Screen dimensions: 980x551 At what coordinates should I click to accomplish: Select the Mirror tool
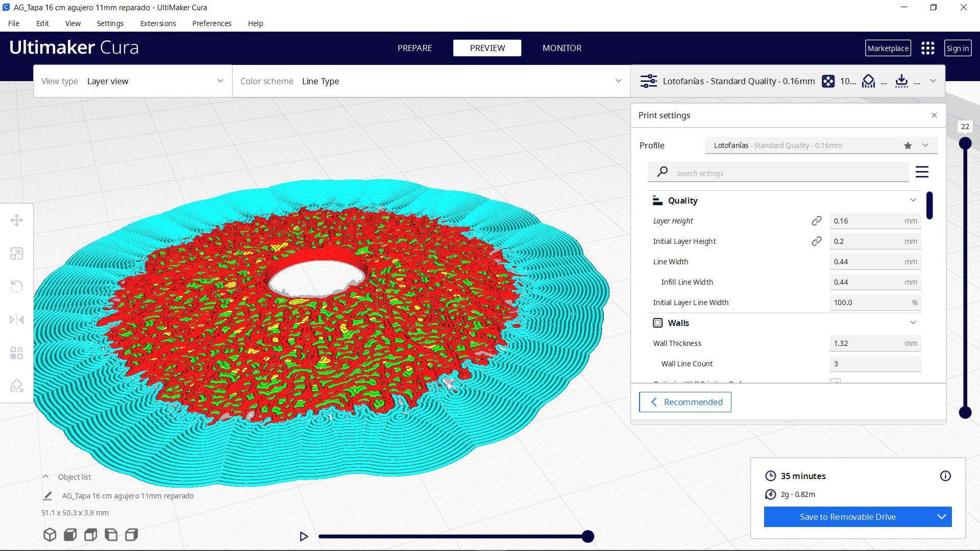coord(17,319)
